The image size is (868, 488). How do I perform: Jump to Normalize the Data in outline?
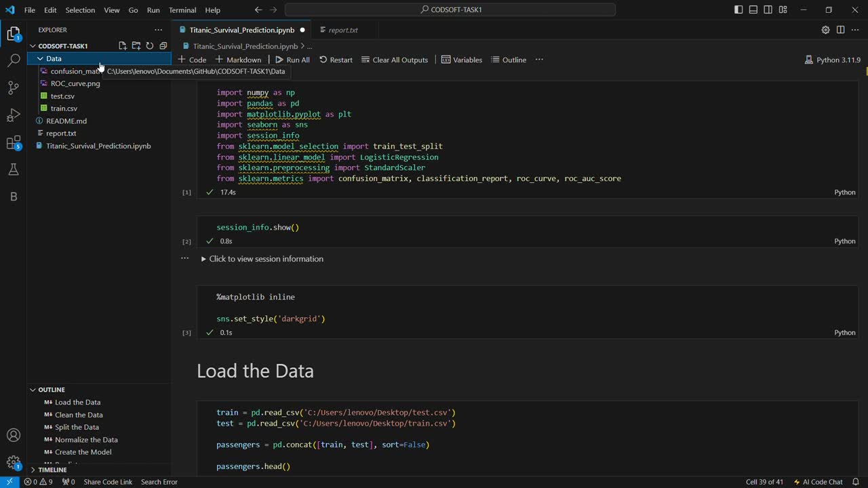pyautogui.click(x=86, y=440)
